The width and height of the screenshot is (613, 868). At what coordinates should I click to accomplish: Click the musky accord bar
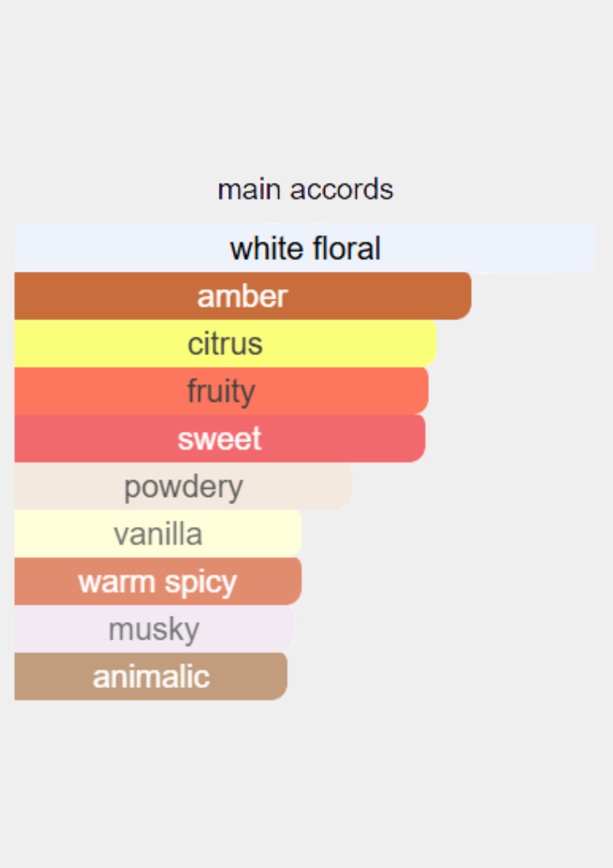click(154, 629)
